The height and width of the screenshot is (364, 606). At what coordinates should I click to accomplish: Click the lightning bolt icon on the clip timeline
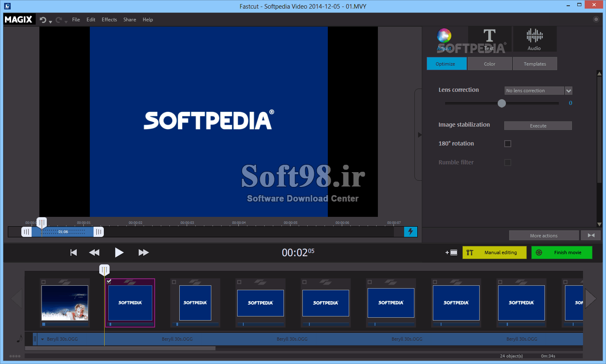411,232
